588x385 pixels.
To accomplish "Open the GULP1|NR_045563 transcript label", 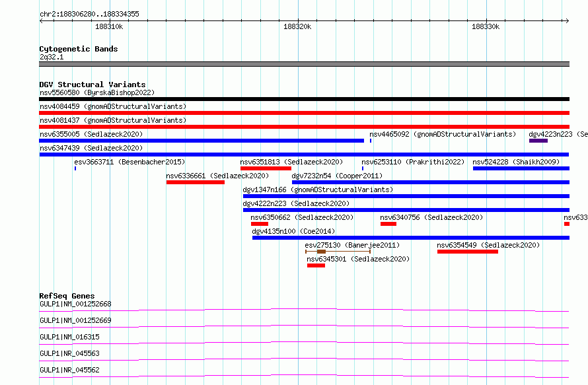I will (x=70, y=353).
